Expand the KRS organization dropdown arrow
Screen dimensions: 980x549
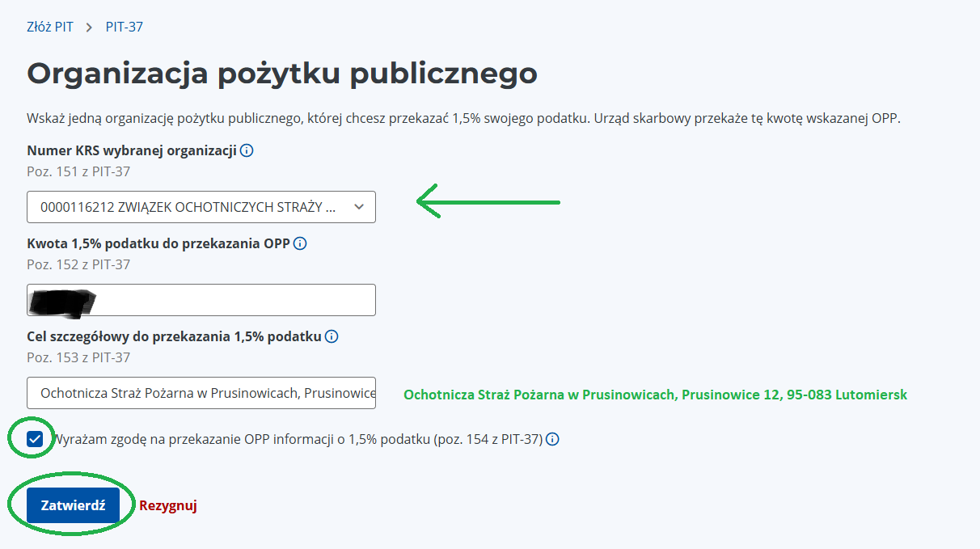(360, 207)
